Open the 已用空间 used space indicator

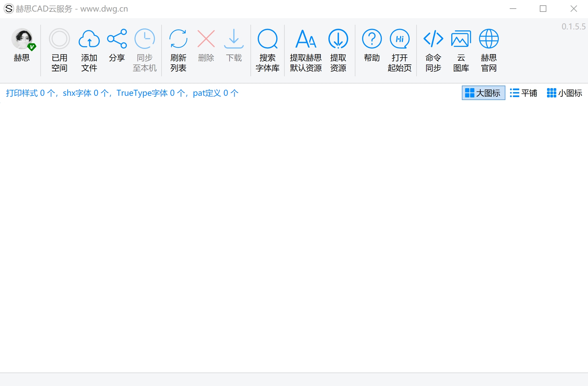pos(59,50)
